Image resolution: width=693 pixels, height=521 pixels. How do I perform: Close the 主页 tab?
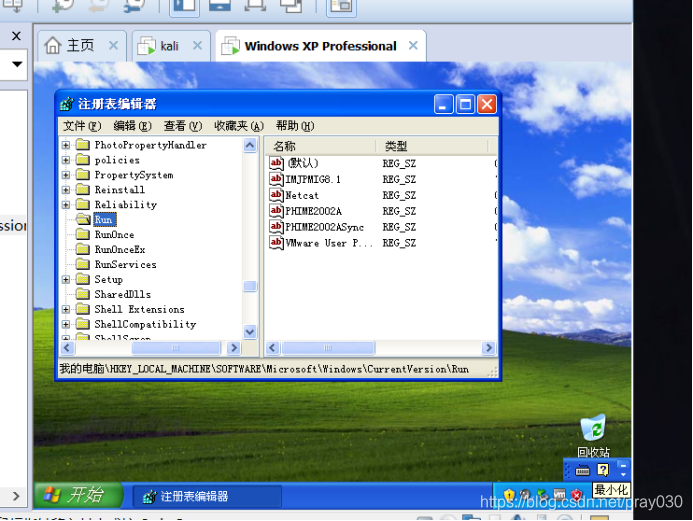114,46
